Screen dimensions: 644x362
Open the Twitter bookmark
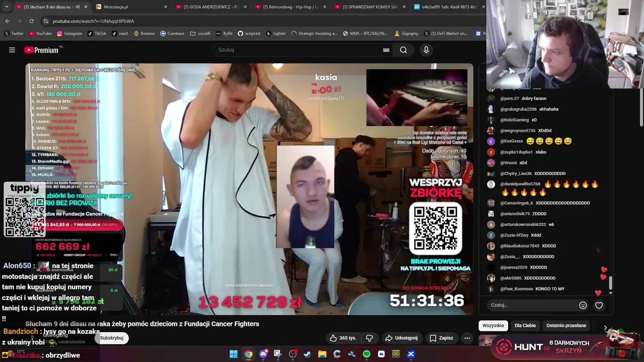click(14, 34)
